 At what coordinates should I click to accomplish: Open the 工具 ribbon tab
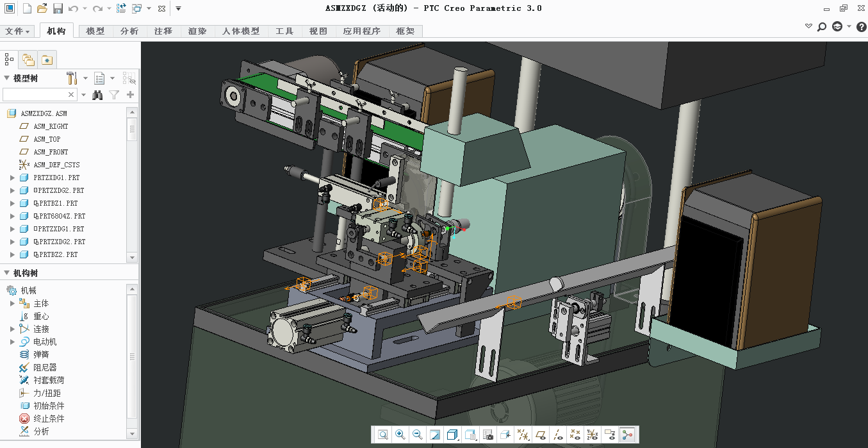284,31
